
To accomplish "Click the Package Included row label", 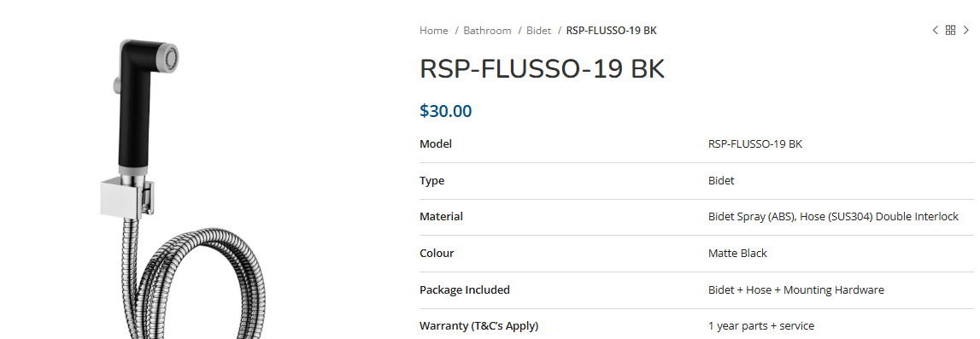I will tap(465, 290).
